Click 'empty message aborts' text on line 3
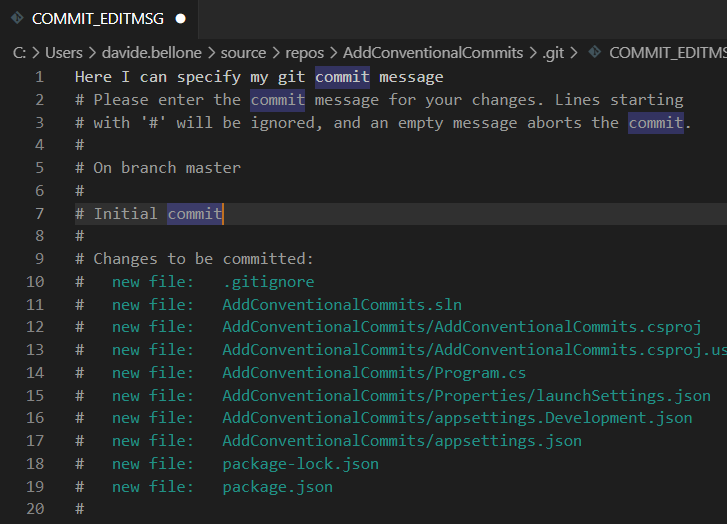 (490, 123)
